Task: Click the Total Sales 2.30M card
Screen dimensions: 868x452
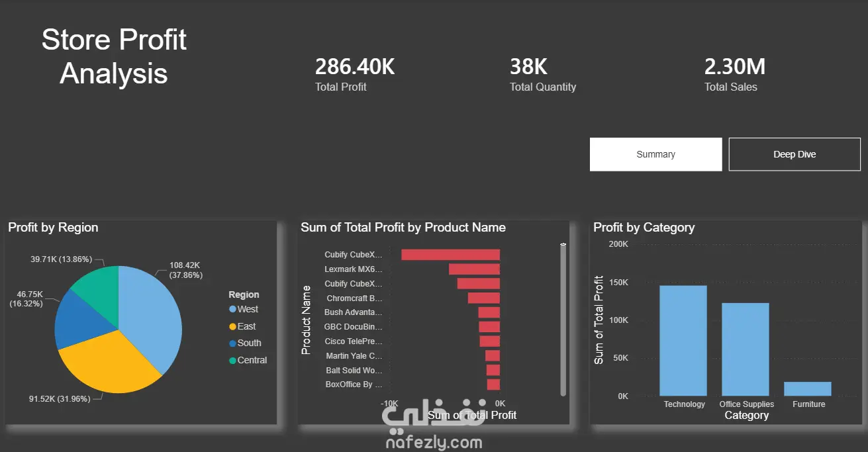Action: click(x=735, y=75)
